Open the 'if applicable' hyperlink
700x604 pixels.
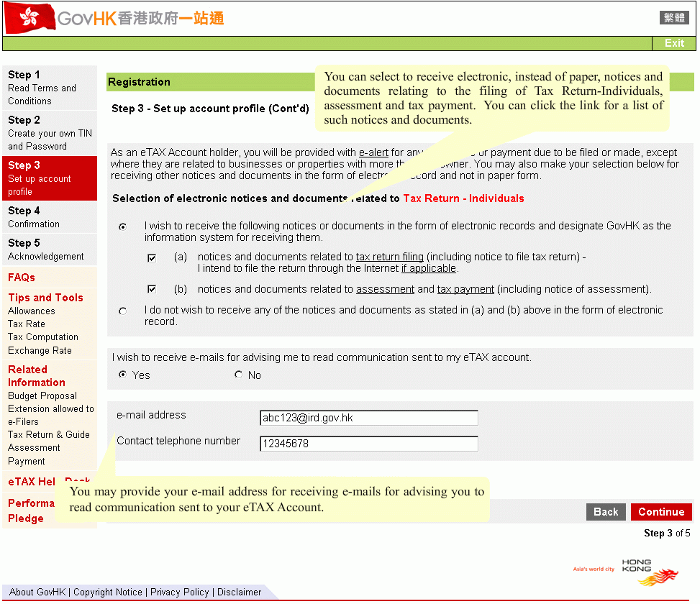pyautogui.click(x=429, y=268)
